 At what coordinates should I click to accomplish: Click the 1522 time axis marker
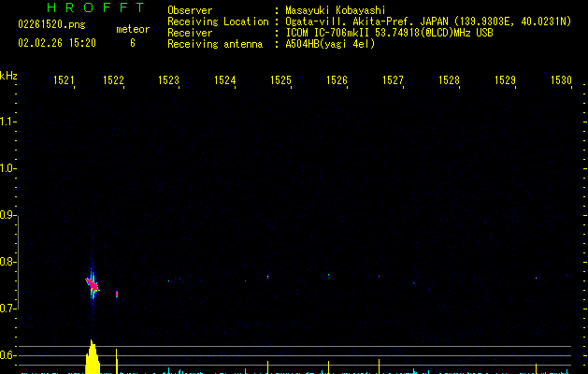tap(113, 80)
